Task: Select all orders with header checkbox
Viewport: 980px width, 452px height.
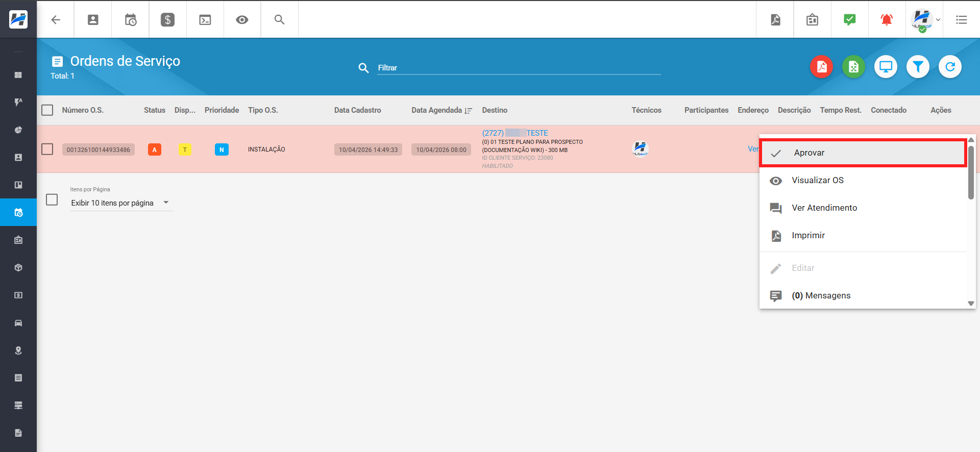Action: pos(47,110)
